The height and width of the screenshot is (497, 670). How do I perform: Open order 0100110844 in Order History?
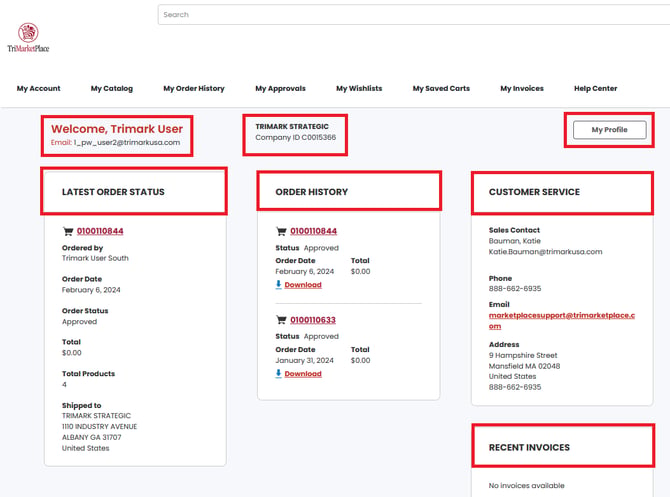314,231
